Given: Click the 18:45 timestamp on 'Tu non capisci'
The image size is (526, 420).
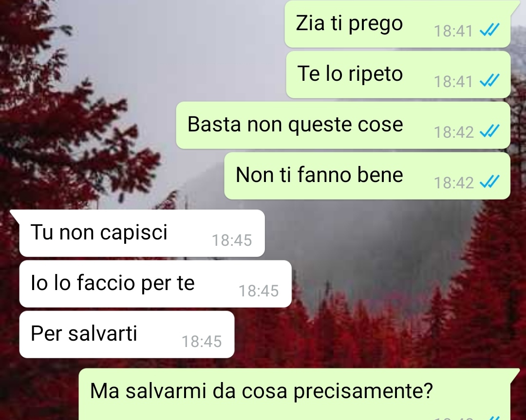Looking at the screenshot, I should [x=232, y=240].
